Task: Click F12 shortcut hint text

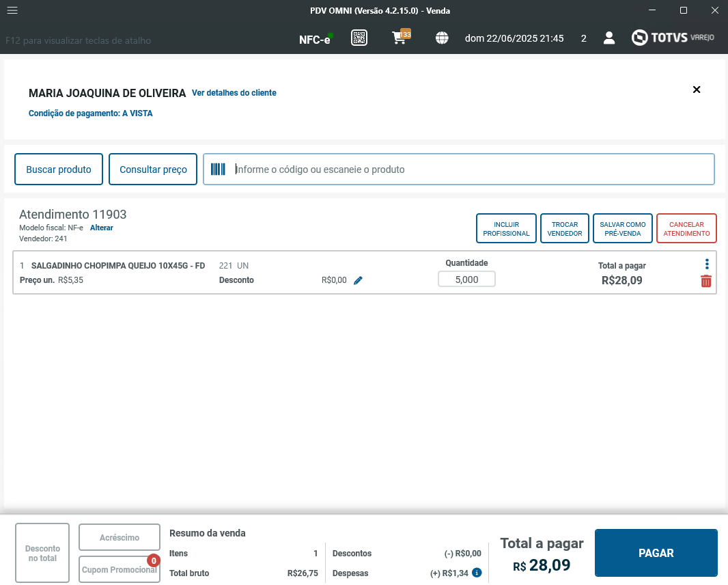Action: coord(78,40)
